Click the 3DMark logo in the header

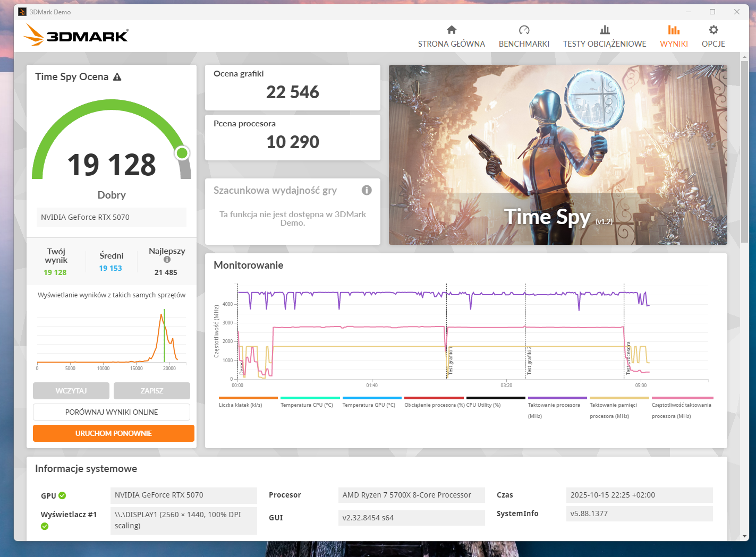pyautogui.click(x=76, y=36)
